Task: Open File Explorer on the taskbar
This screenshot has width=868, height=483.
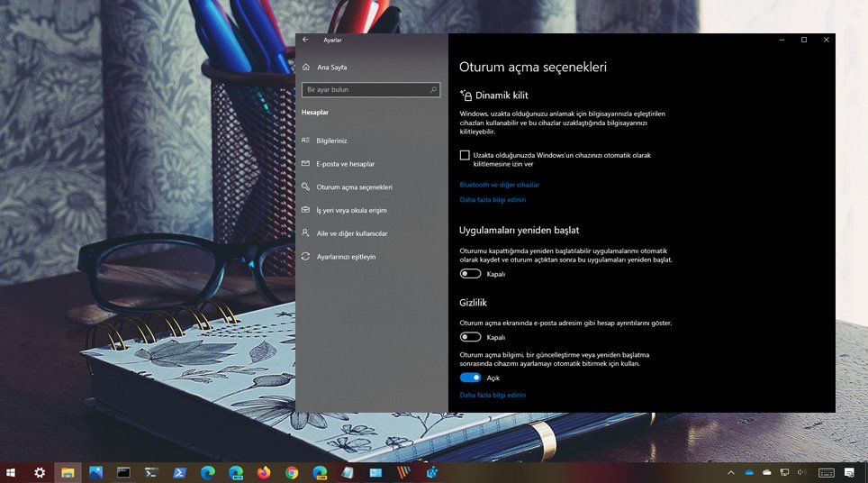Action: pos(68,472)
